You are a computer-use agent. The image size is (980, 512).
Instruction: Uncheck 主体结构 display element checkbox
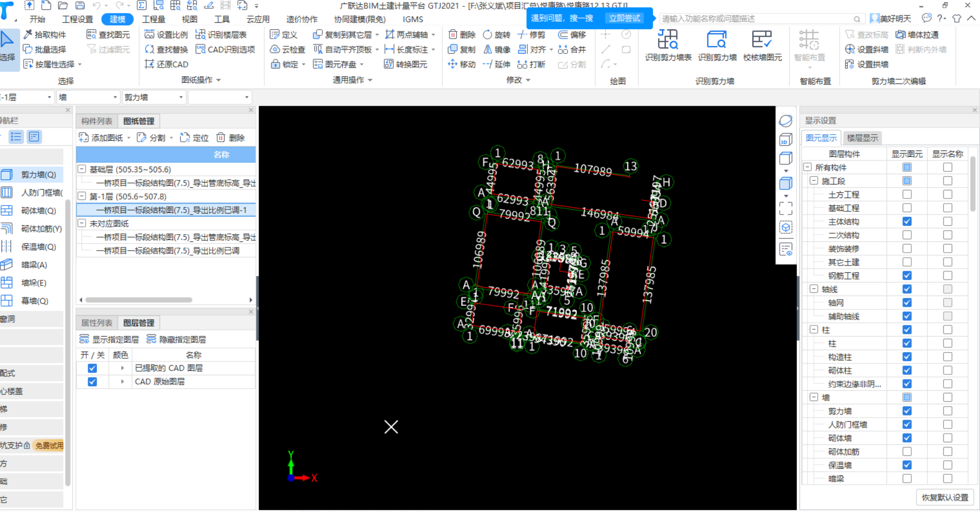907,222
